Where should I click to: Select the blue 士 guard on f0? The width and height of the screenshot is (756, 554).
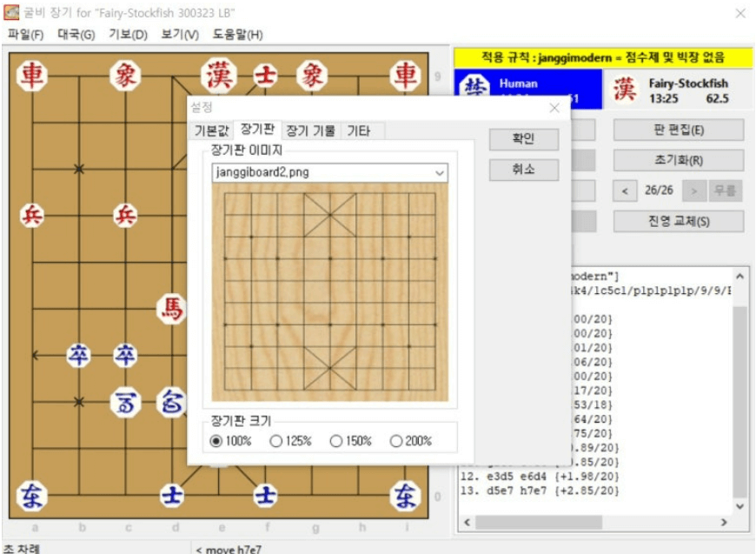[x=265, y=496]
